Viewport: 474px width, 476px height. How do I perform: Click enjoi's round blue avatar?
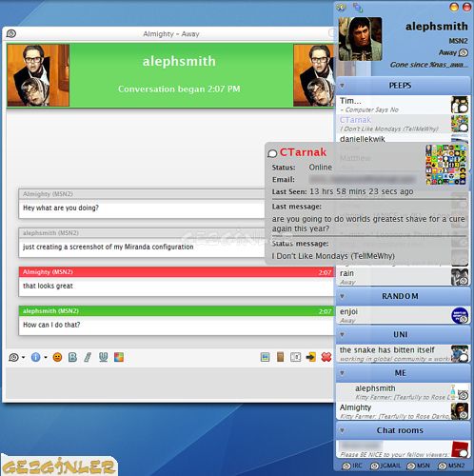(460, 315)
